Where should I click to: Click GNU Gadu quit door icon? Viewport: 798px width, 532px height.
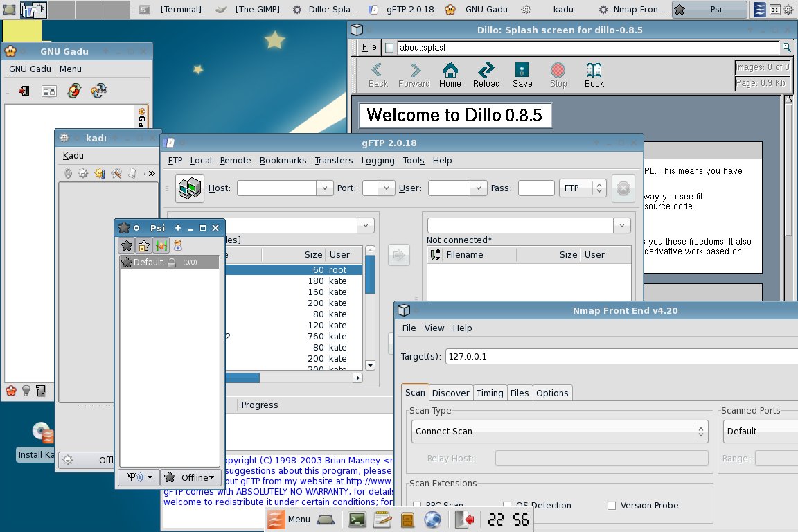pyautogui.click(x=24, y=91)
